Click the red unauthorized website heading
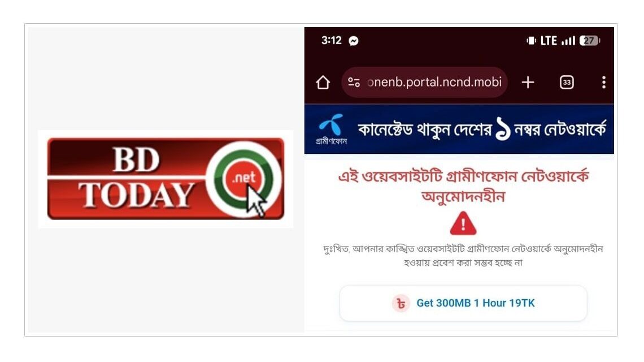The height and width of the screenshot is (362, 644). [x=463, y=186]
